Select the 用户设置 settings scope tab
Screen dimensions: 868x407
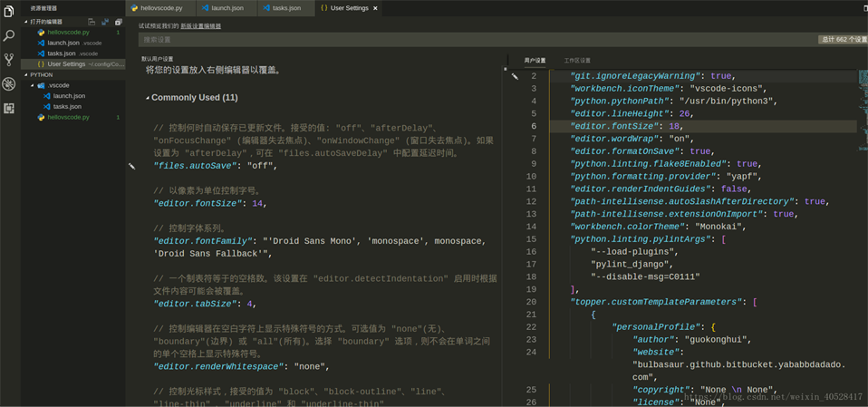click(x=535, y=61)
